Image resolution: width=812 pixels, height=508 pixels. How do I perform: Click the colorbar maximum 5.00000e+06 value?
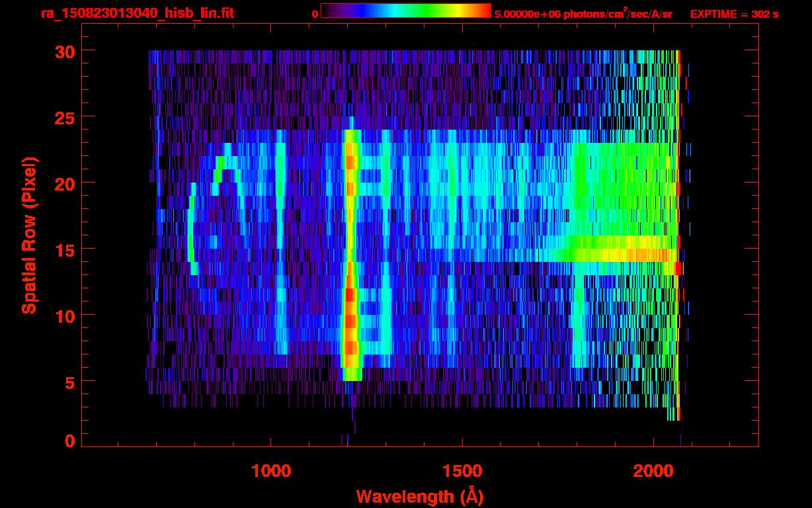[528, 14]
